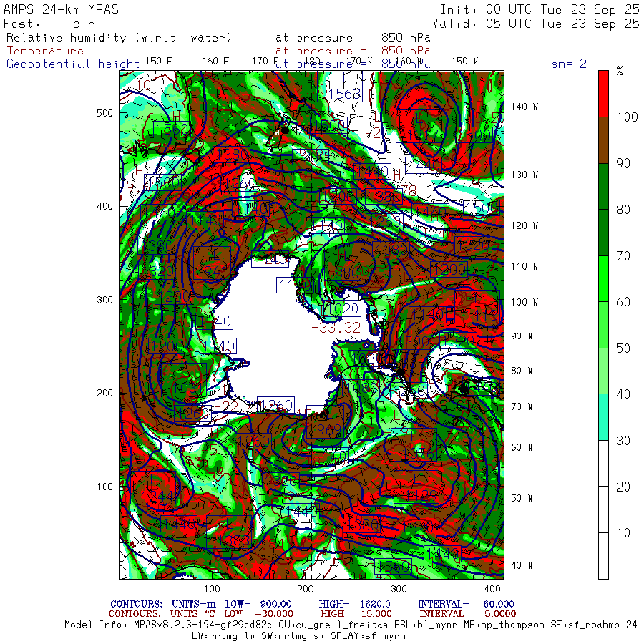Screen dimensions: 644x644
Task: Pick the cyan 30–40% colorbar segment
Action: pos(603,416)
